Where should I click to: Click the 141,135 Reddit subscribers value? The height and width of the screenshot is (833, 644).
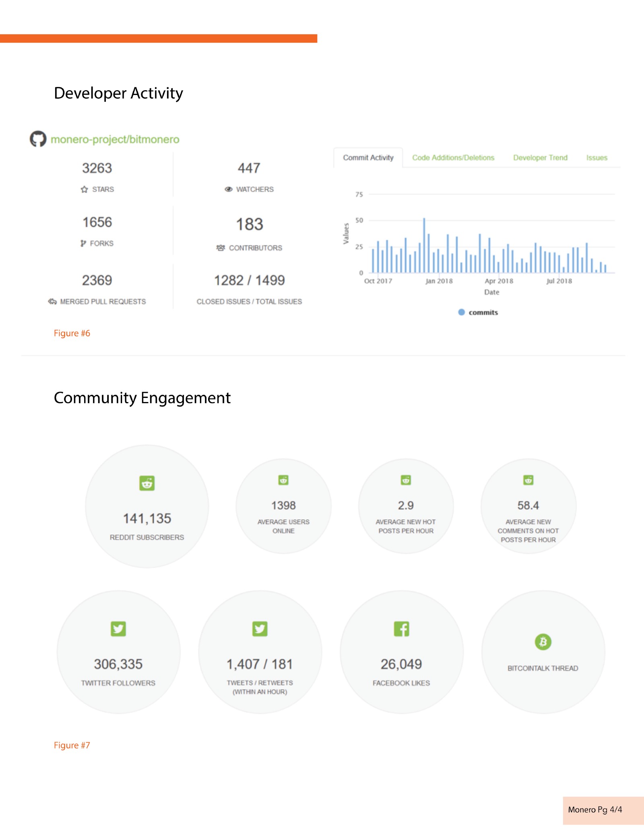147,518
